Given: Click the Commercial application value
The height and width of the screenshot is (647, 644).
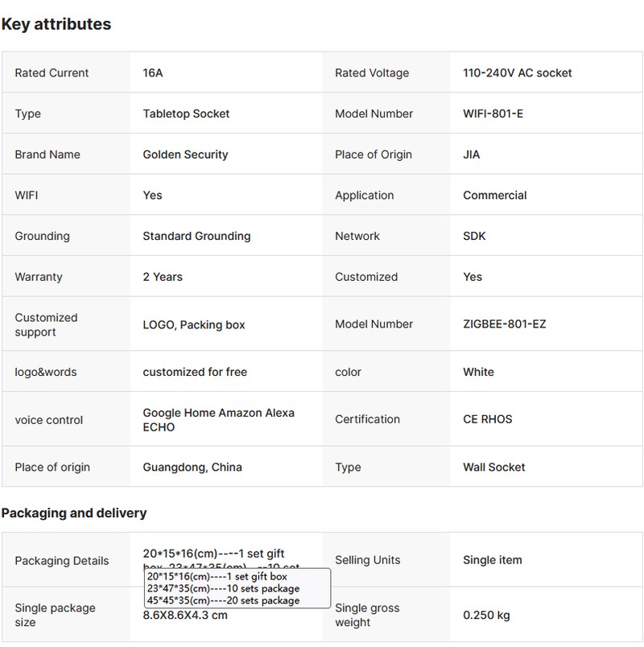Looking at the screenshot, I should 494,195.
